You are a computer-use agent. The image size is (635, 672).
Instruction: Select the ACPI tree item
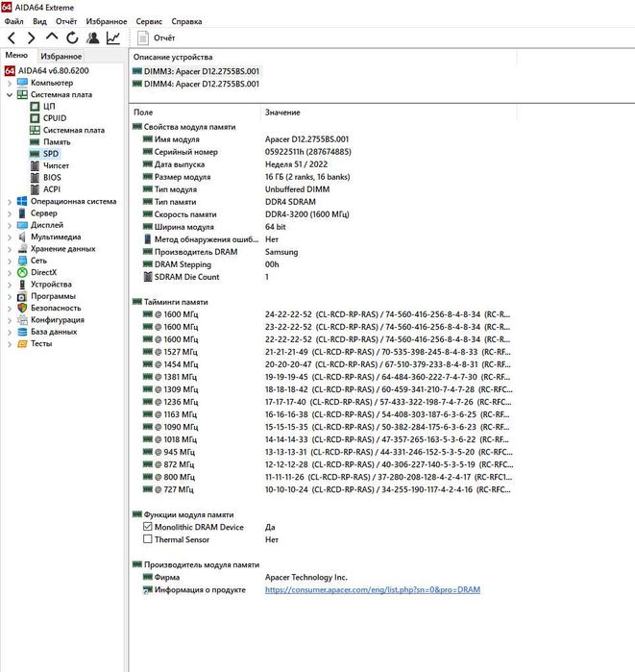[x=51, y=189]
